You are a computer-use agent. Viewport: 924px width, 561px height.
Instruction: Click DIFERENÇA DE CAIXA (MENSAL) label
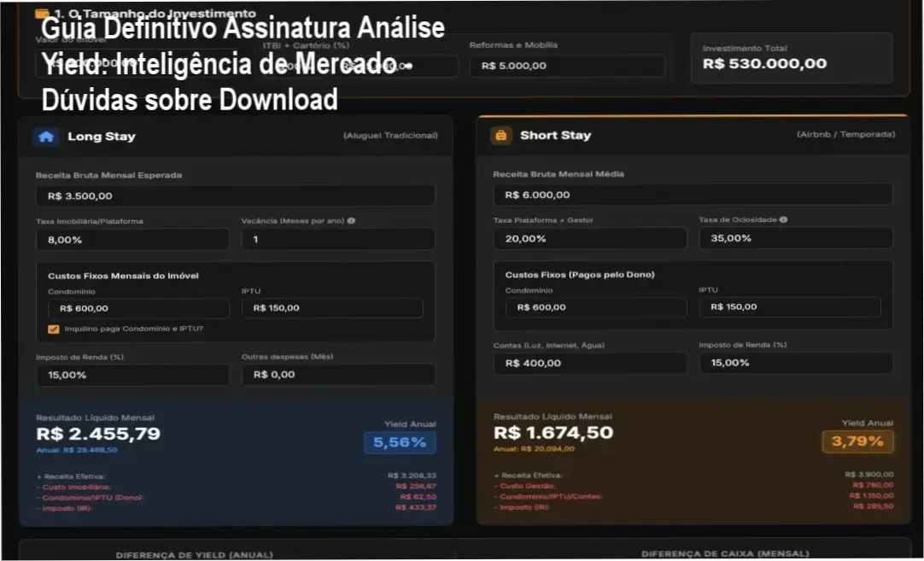(x=725, y=554)
